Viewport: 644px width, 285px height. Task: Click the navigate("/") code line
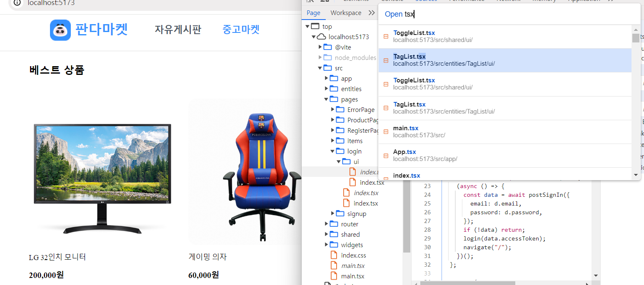(487, 247)
